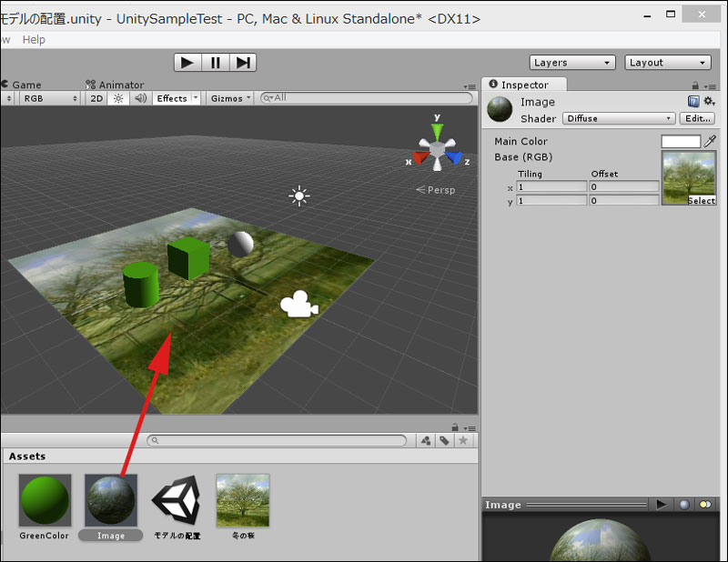Select the モデルの配置 scene asset

click(177, 507)
